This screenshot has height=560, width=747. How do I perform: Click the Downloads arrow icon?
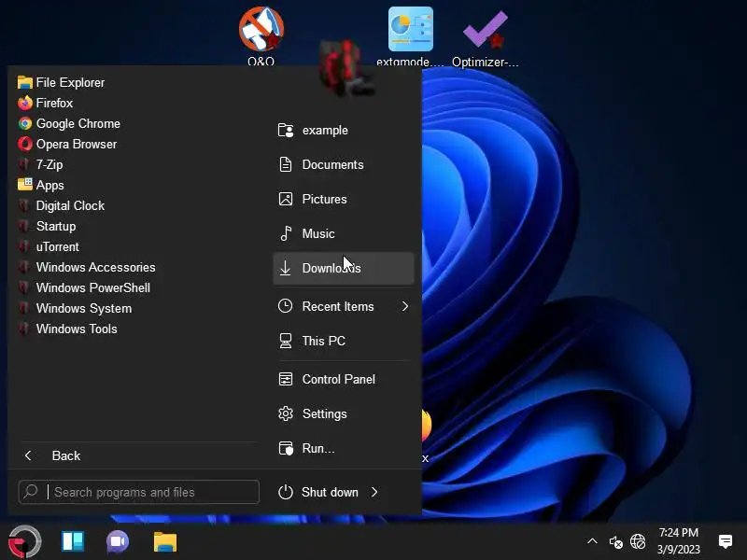(x=286, y=268)
